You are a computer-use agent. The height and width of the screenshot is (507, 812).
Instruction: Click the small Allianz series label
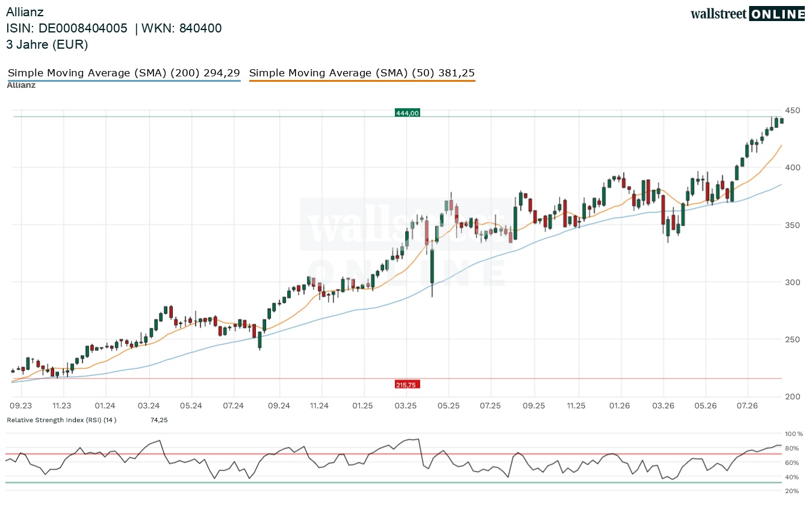pyautogui.click(x=21, y=85)
